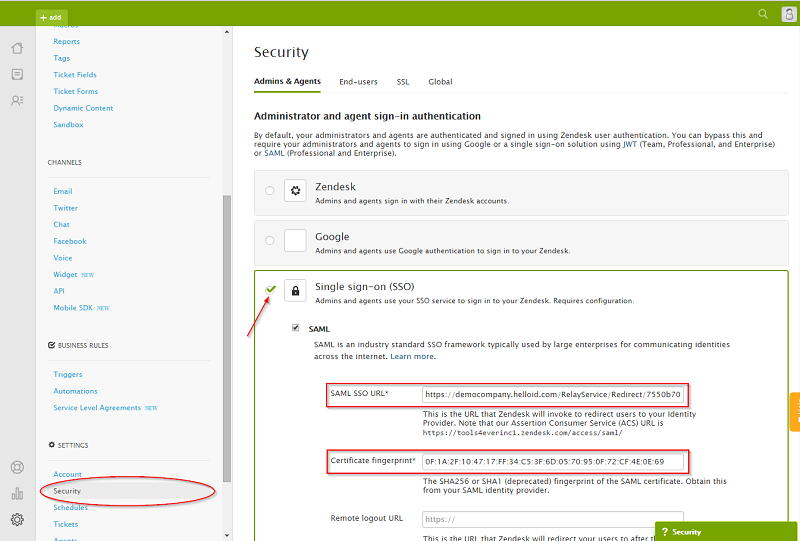The width and height of the screenshot is (800, 541).
Task: Toggle the Single sign-on (SSO) checkmark
Action: pos(270,289)
